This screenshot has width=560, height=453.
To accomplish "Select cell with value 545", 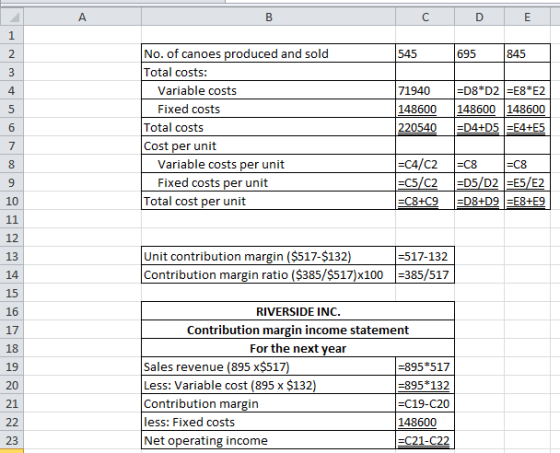I will coord(425,54).
